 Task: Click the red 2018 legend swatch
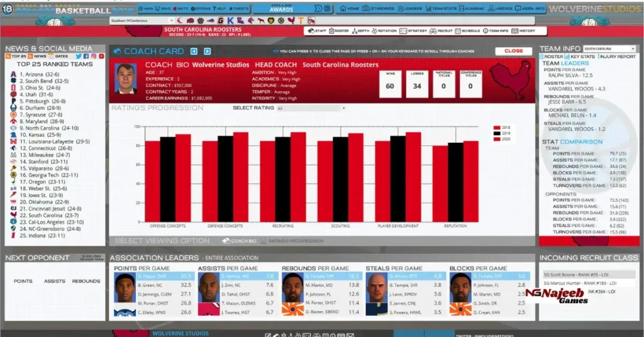pyautogui.click(x=497, y=127)
